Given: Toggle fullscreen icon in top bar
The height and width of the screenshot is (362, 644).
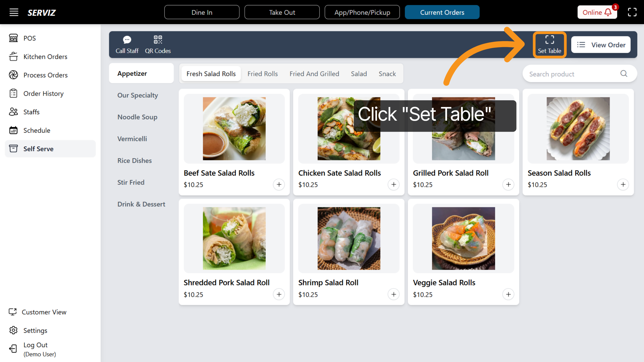Looking at the screenshot, I should [x=632, y=12].
